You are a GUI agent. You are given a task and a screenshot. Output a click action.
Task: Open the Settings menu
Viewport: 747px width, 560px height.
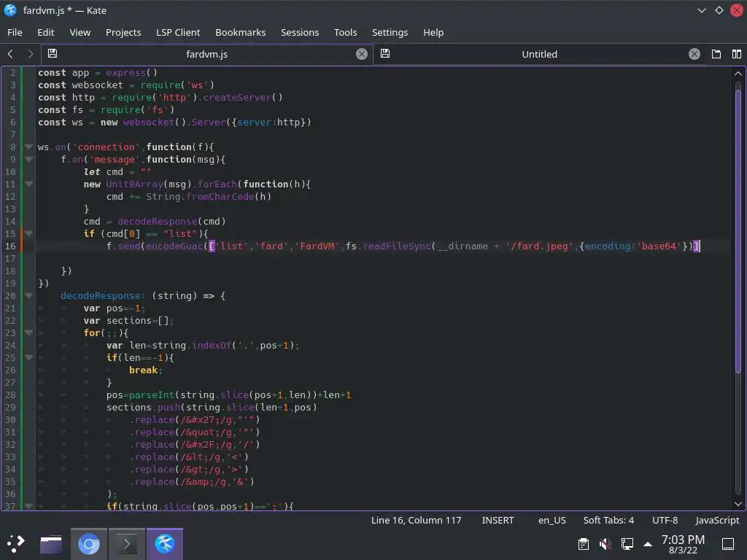(x=390, y=32)
